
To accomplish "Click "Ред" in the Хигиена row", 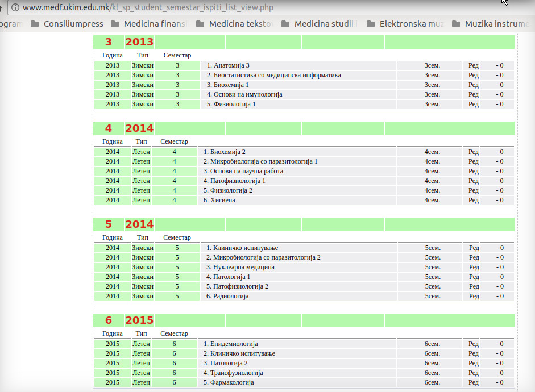I will coord(473,200).
